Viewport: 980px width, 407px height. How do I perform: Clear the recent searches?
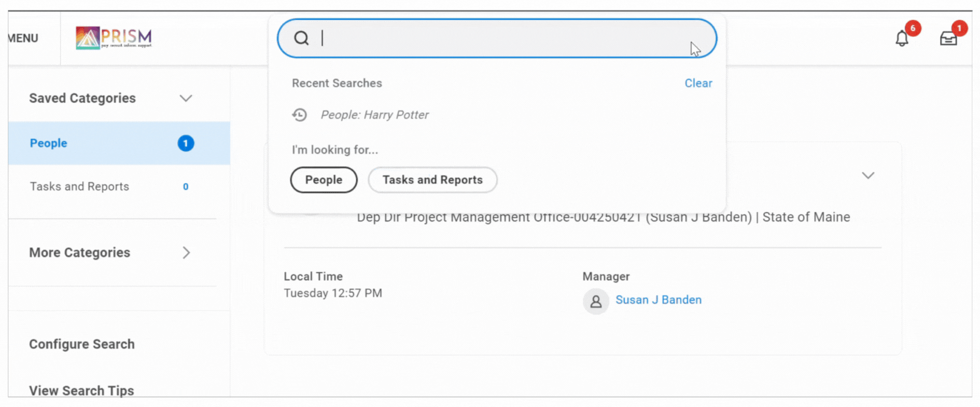coord(698,83)
